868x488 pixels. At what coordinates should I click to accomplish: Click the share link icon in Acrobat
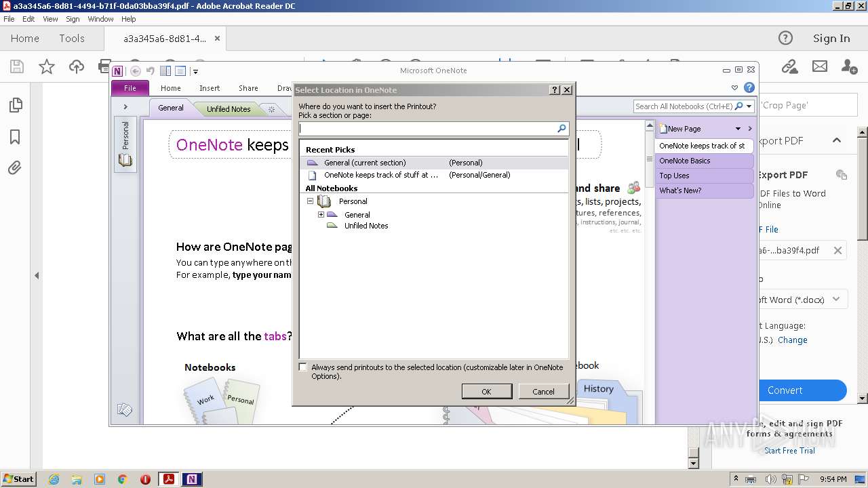click(789, 66)
